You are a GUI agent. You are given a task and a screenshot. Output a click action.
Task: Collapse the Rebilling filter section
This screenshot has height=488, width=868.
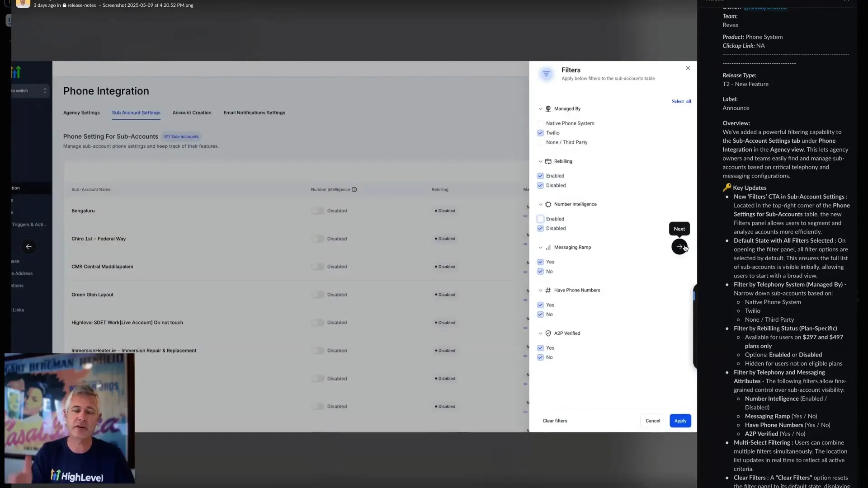(540, 161)
